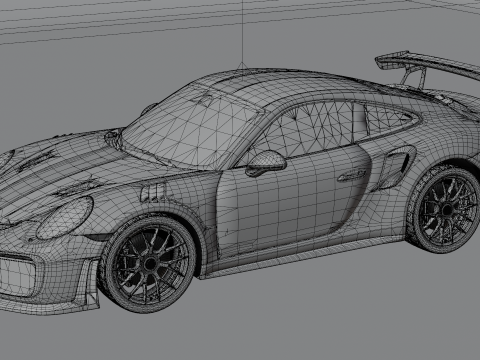Viewport: 480px width, 360px height.
Task: Select the side mirror on the door
Action: pos(266,163)
